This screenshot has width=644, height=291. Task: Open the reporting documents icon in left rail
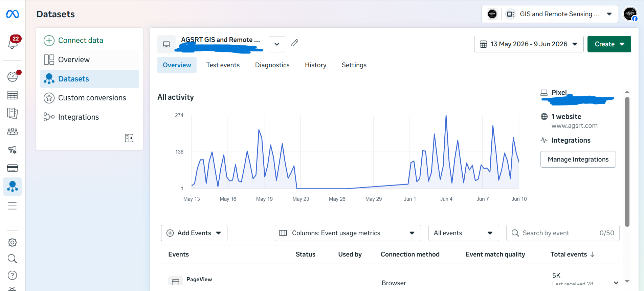coord(13,113)
